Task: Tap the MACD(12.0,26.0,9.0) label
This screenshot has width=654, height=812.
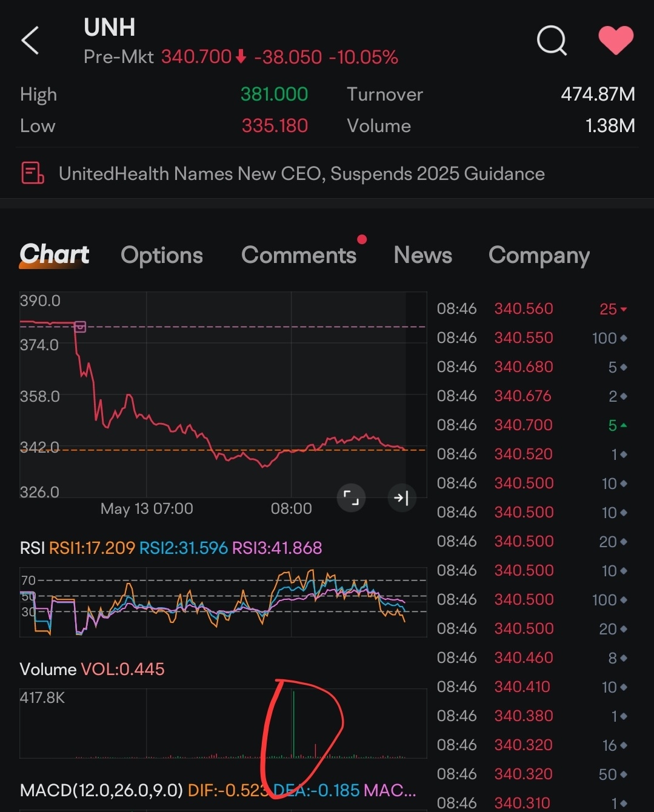Action: coord(101,790)
